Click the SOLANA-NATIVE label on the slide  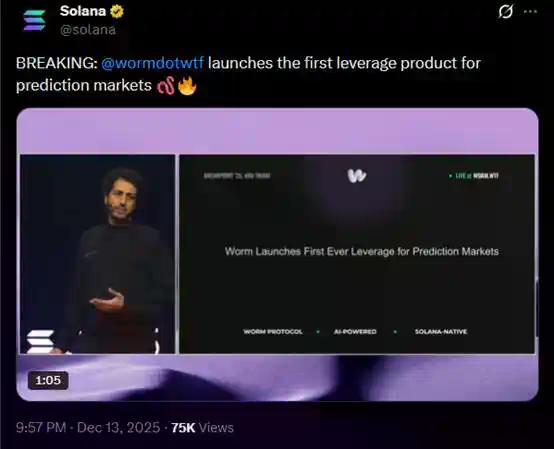tap(441, 332)
